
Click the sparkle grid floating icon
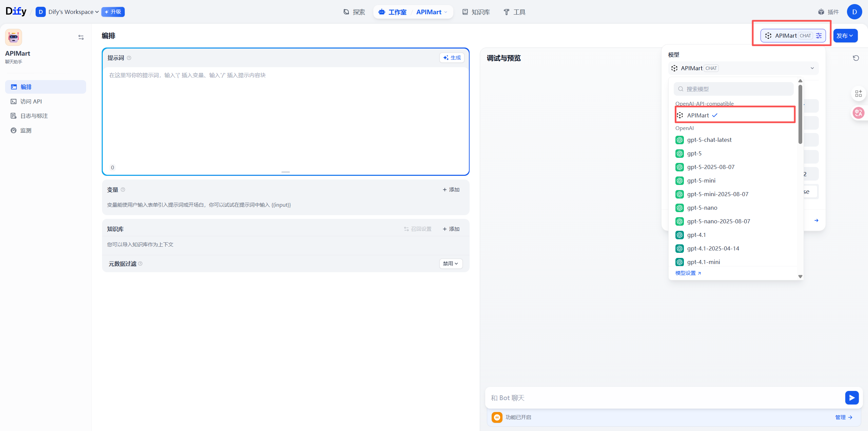click(x=859, y=93)
